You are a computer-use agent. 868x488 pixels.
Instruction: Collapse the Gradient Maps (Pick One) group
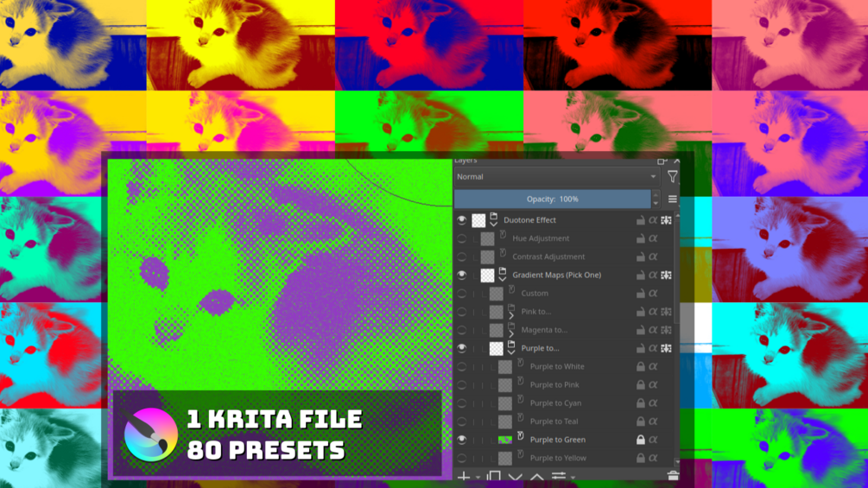(x=502, y=279)
